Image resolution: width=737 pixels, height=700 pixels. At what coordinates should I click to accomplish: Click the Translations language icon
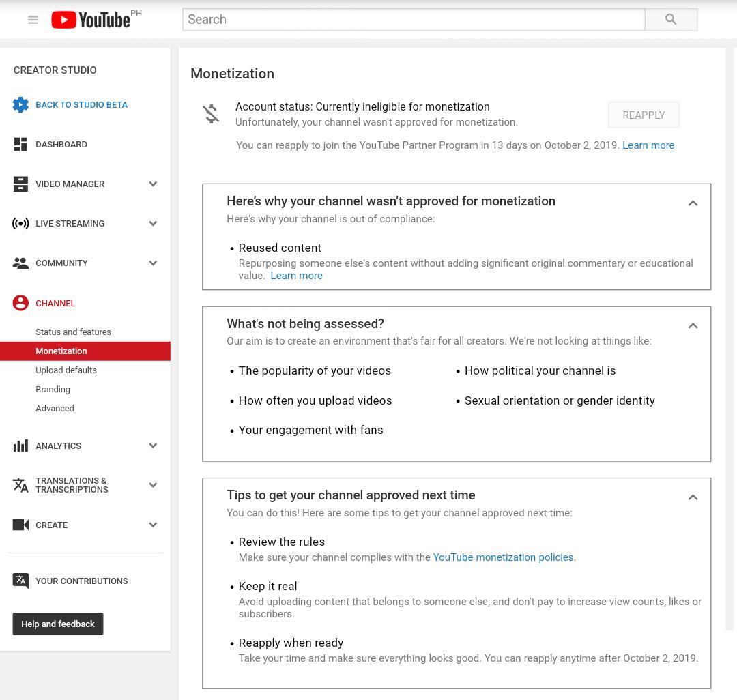[x=20, y=485]
